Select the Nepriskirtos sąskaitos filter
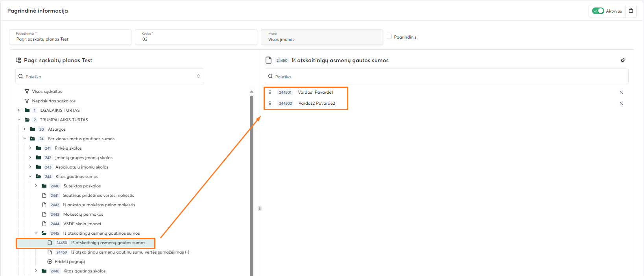Screen dimensions: 644x276 pos(54,101)
